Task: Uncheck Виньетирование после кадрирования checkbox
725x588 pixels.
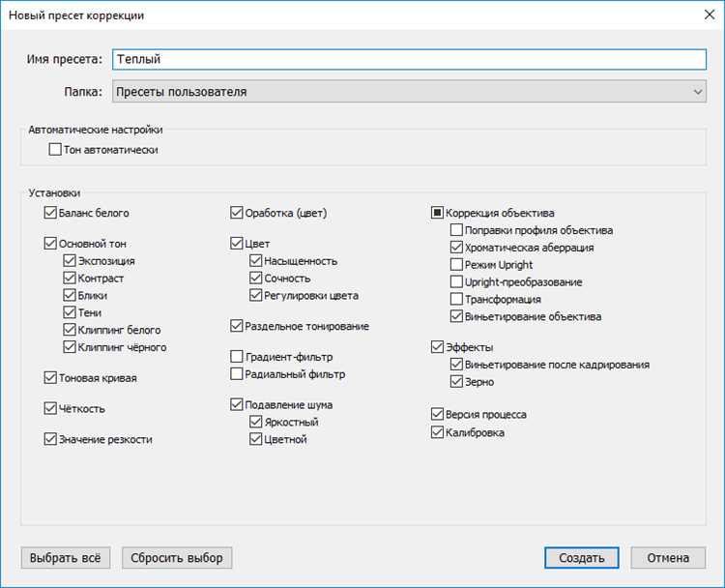Action: pos(456,365)
